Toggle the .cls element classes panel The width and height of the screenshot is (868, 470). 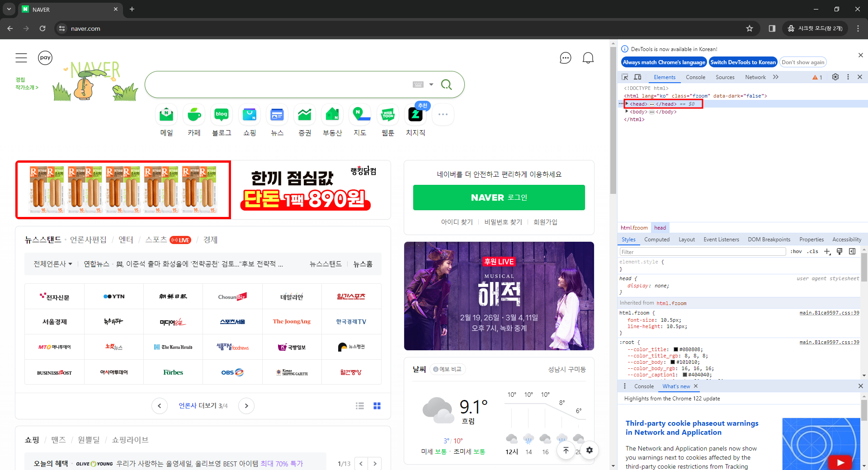tap(813, 252)
